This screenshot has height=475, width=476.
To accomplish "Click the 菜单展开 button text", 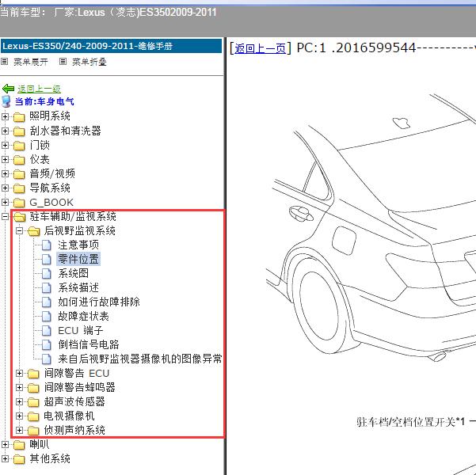I will (x=31, y=62).
